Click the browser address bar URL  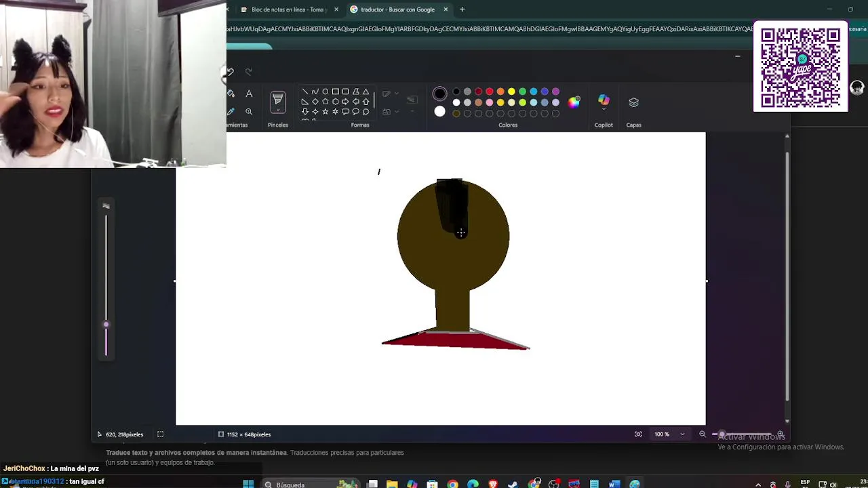488,29
